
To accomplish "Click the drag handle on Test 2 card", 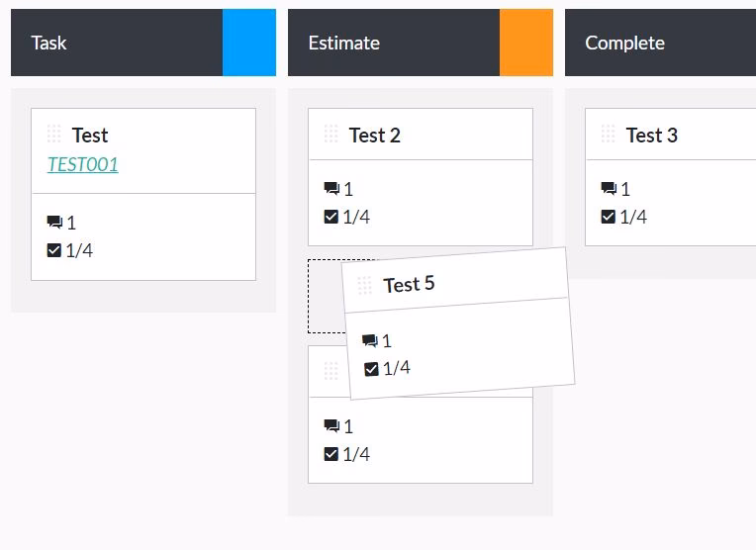I will click(x=331, y=135).
